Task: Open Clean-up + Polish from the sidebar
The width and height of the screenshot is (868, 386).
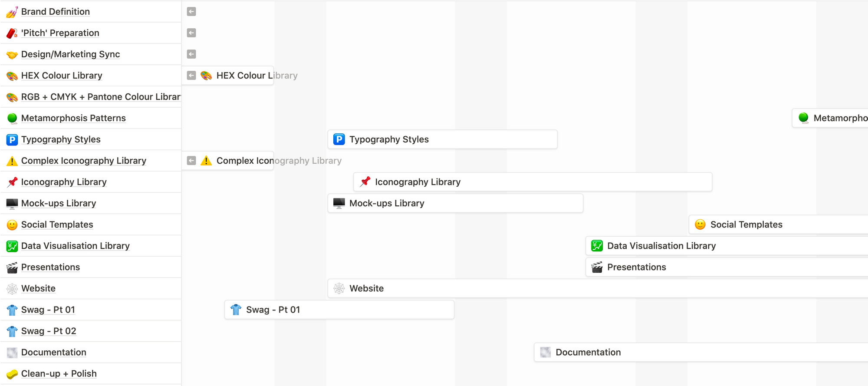Action: (59, 373)
